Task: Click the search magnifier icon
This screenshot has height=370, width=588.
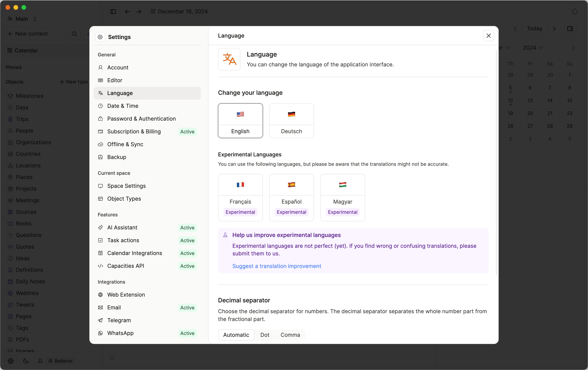Action: (x=75, y=34)
